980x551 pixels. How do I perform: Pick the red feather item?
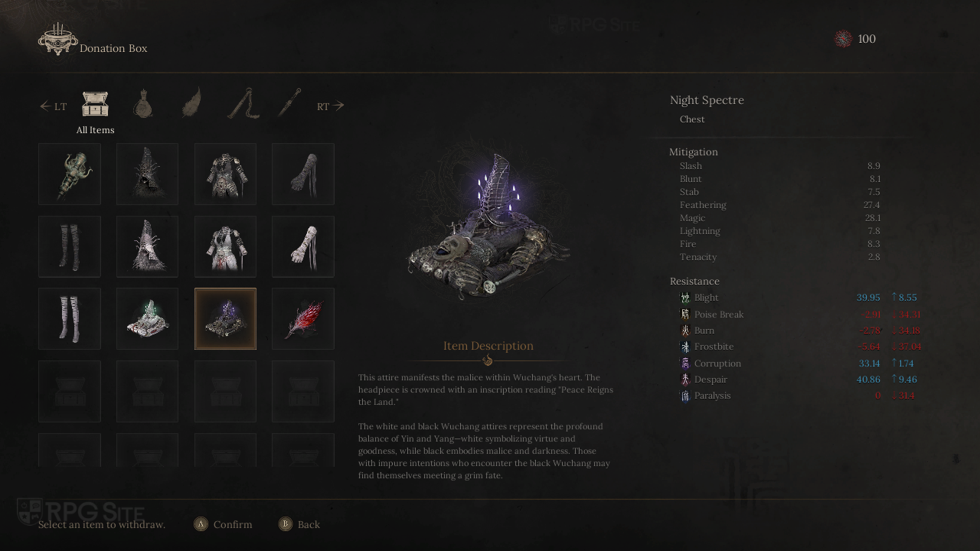coord(303,318)
